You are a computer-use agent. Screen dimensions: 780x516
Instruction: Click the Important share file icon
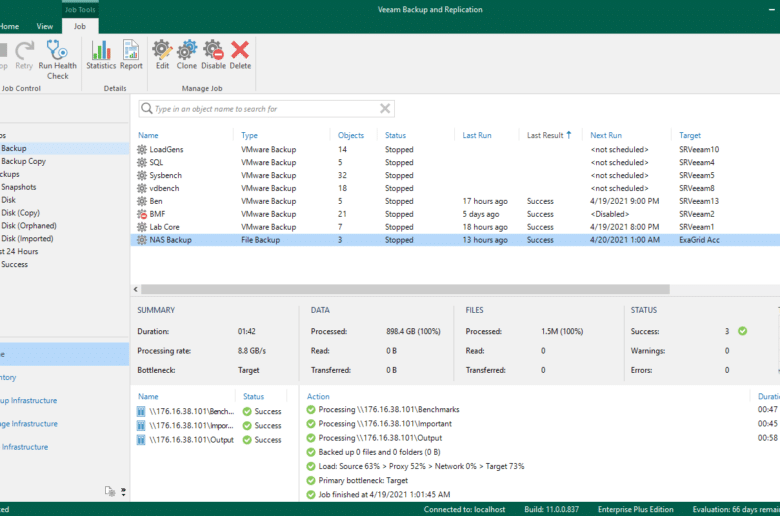click(141, 425)
